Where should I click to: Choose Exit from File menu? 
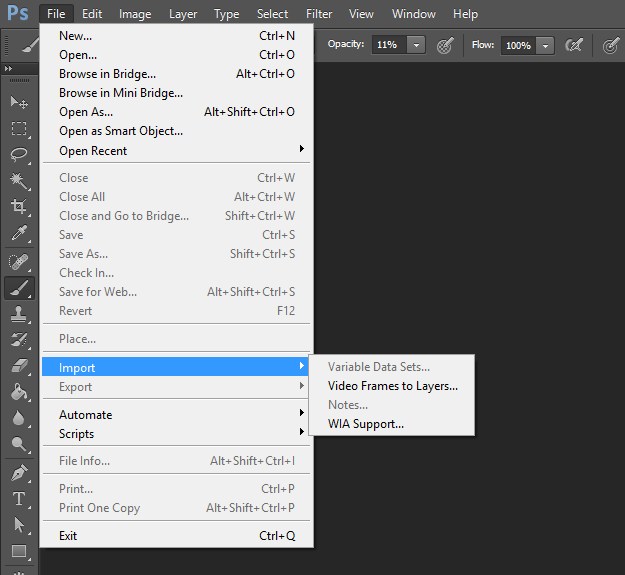coord(176,536)
